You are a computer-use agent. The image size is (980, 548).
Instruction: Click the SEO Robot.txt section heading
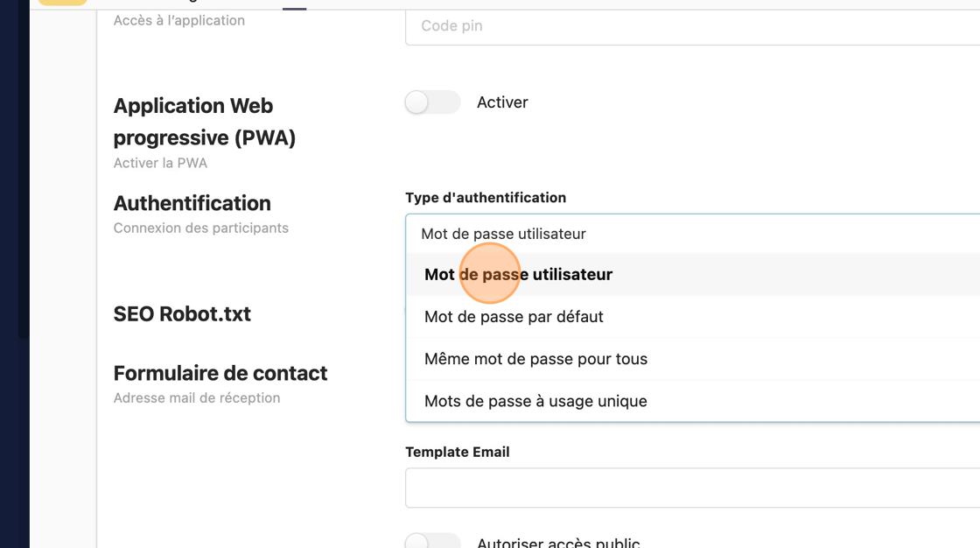(182, 314)
